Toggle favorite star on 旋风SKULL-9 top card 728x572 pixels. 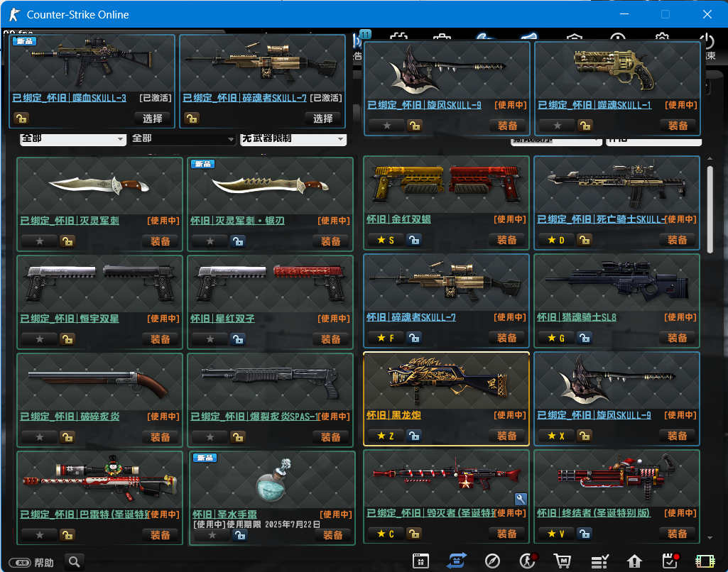coord(387,125)
